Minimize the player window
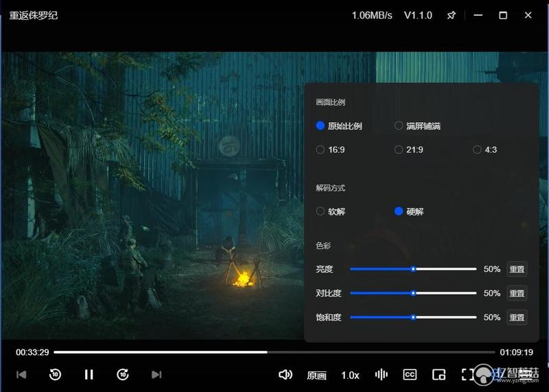 point(478,15)
